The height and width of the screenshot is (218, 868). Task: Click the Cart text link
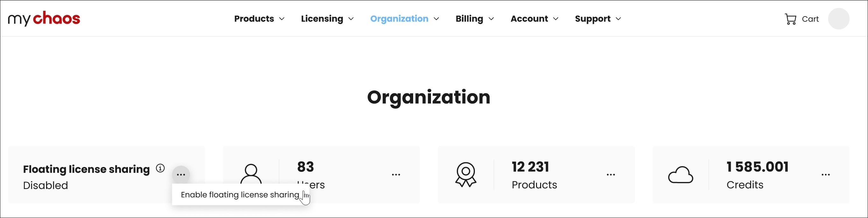tap(810, 19)
